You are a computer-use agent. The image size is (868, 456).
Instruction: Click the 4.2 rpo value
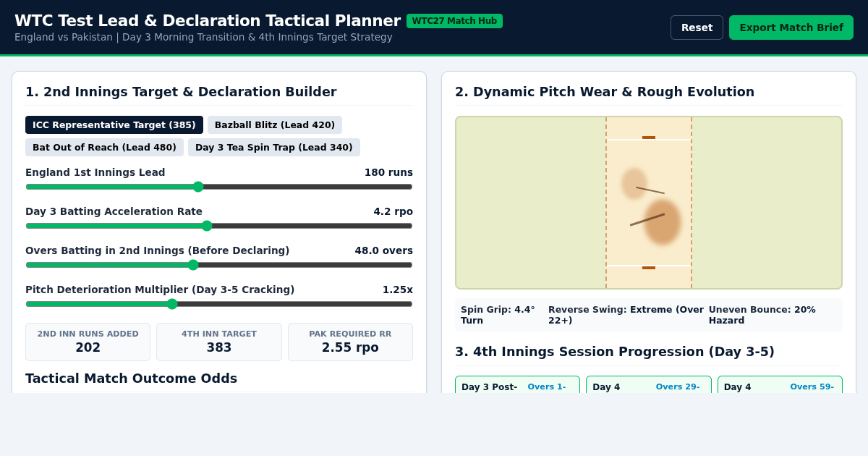(x=393, y=211)
